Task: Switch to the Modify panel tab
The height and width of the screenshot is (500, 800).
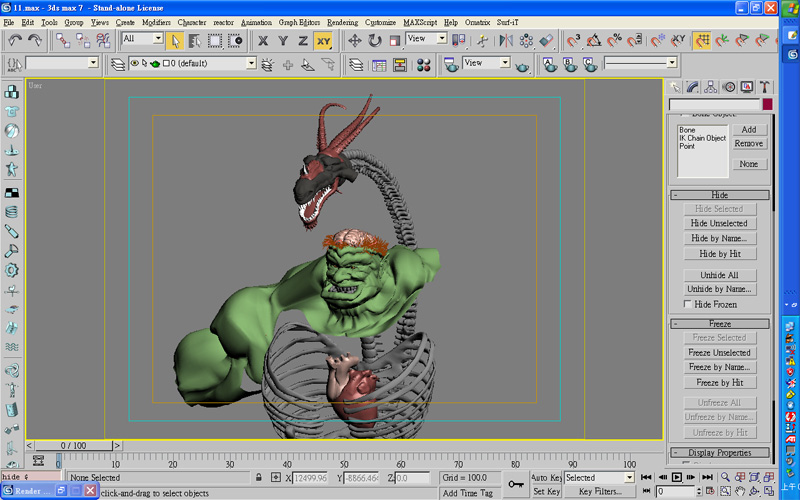Action: tap(692, 87)
